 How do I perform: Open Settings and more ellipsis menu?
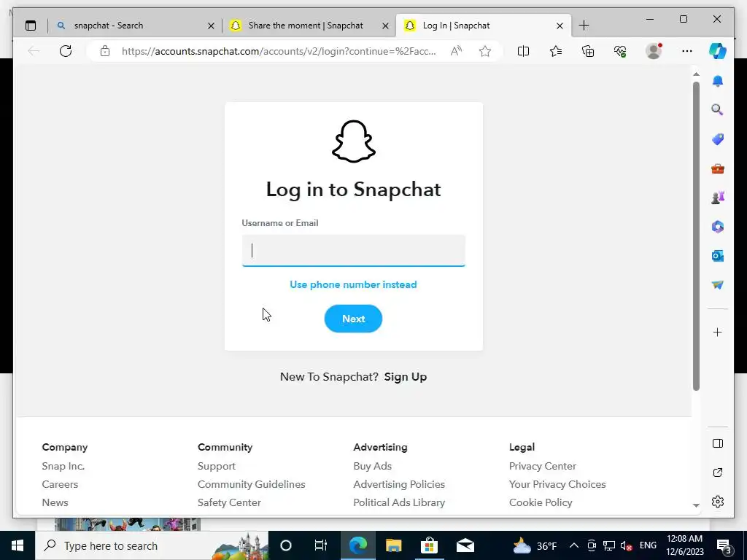(687, 51)
